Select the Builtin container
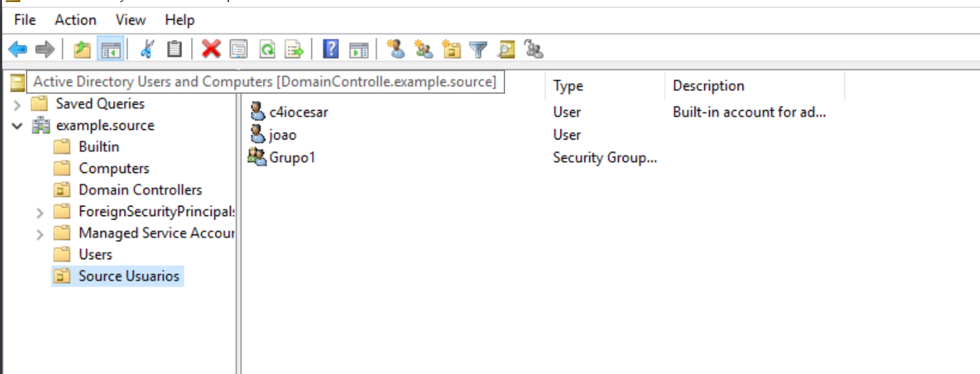The height and width of the screenshot is (374, 980). [99, 147]
